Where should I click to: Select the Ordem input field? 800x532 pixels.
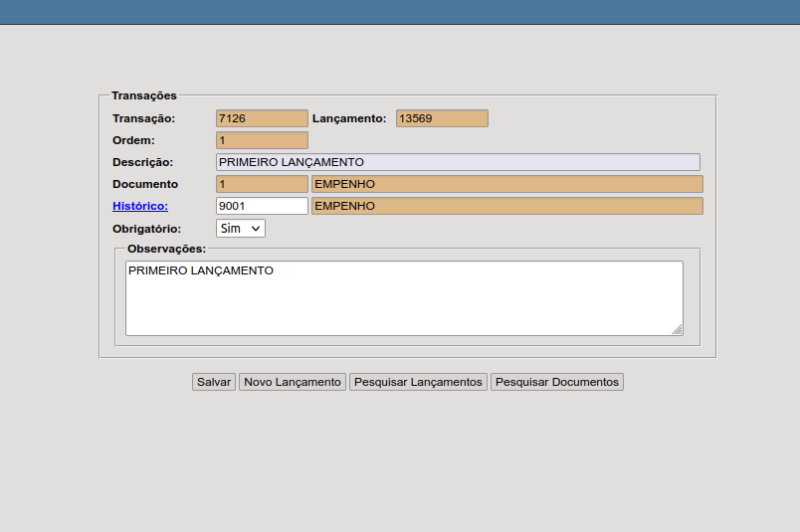262,140
